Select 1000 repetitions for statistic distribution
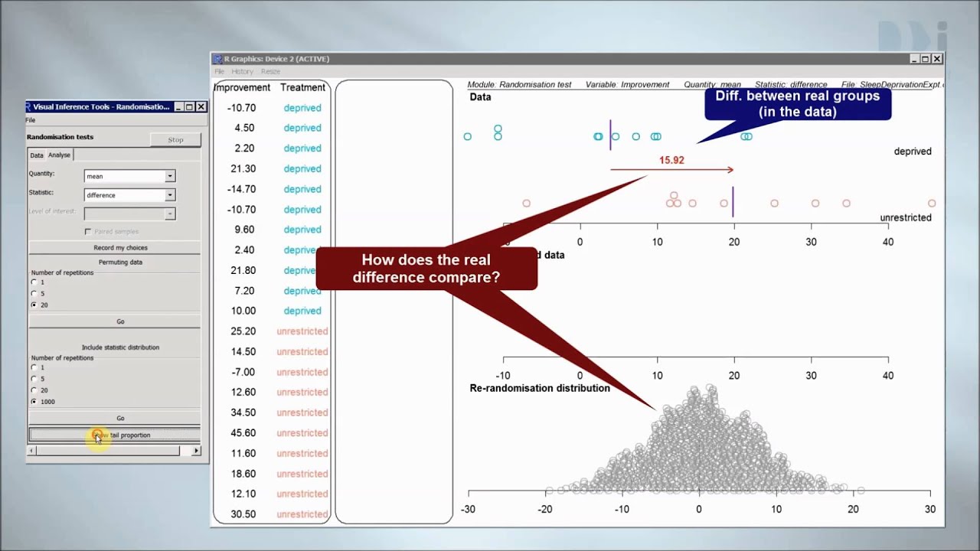Viewport: 980px width, 551px height. pos(34,401)
